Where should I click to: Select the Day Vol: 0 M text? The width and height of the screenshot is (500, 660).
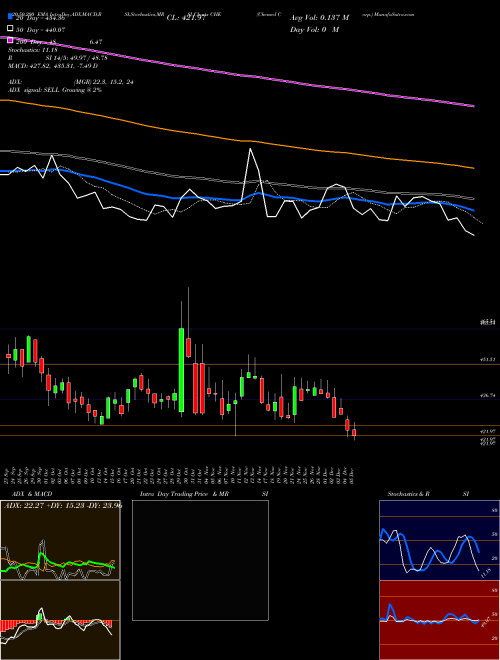(314, 29)
